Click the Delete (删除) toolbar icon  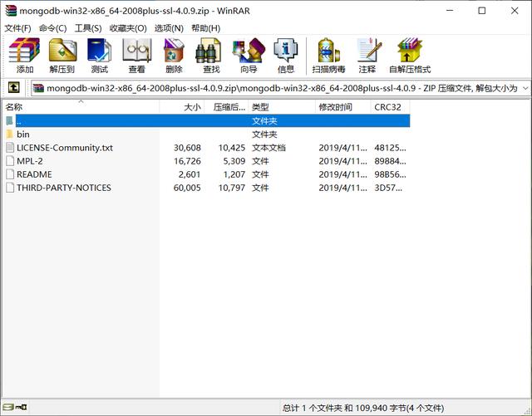click(x=174, y=51)
